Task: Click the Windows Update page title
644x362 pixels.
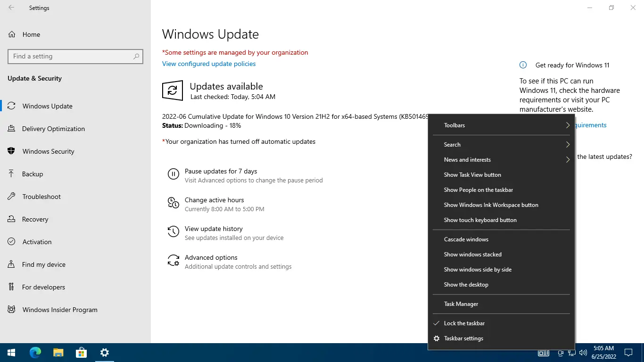Action: (x=210, y=34)
